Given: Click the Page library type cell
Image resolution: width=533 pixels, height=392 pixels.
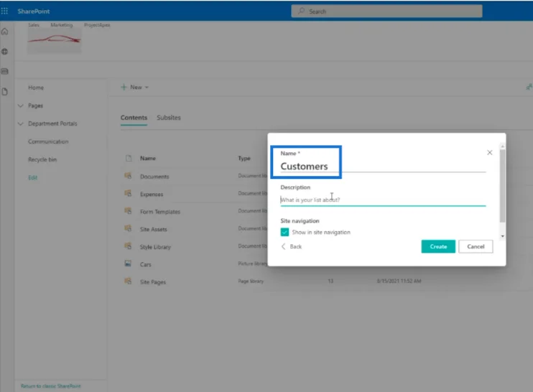Looking at the screenshot, I should (x=251, y=281).
